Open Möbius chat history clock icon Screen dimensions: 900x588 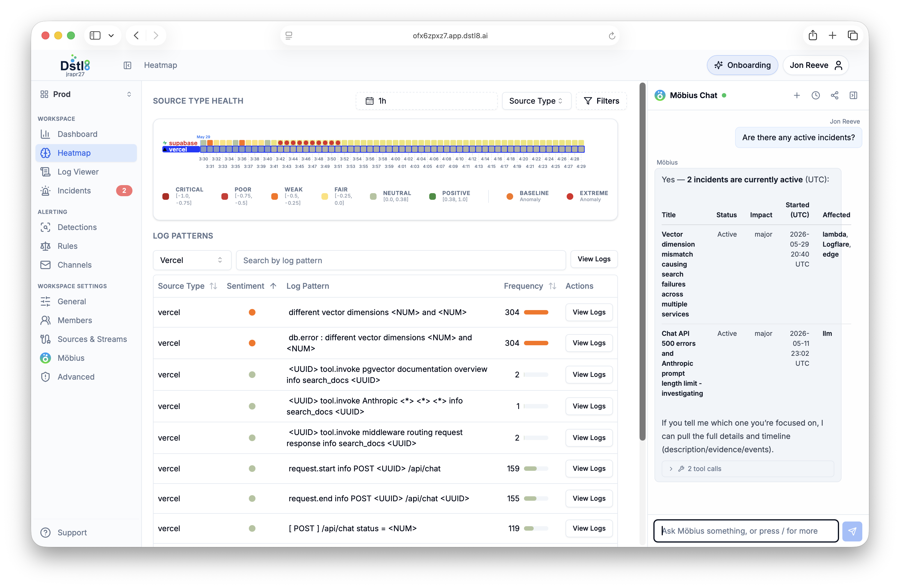(816, 96)
